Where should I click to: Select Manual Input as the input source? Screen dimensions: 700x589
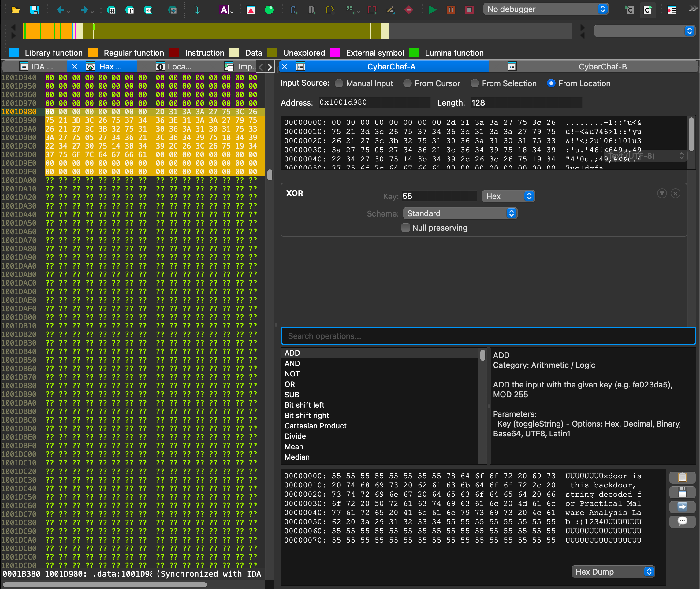tap(339, 83)
